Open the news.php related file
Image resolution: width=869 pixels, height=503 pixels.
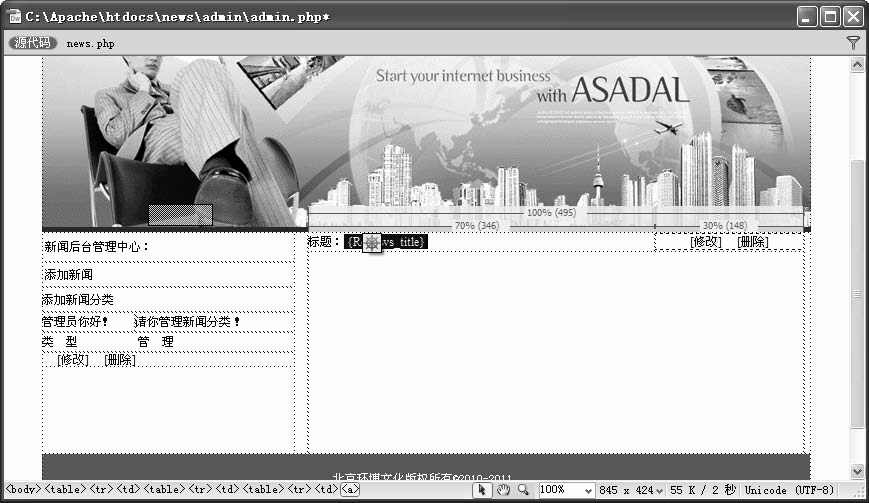[x=90, y=43]
